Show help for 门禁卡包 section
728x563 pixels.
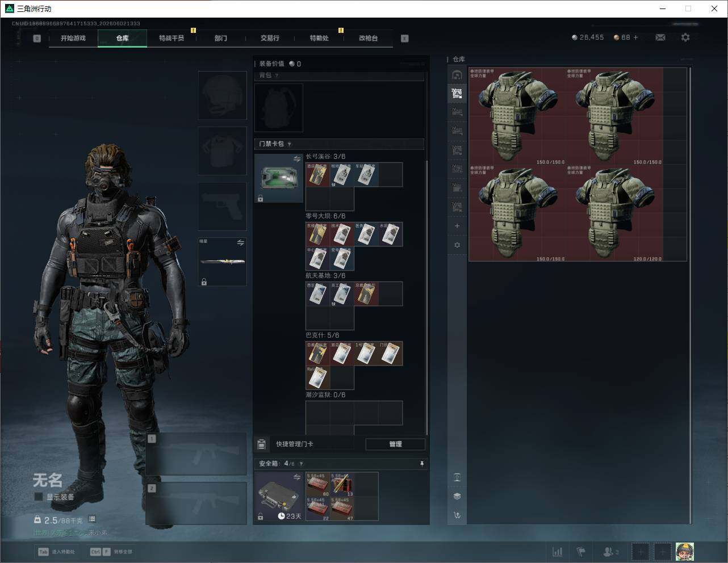290,144
